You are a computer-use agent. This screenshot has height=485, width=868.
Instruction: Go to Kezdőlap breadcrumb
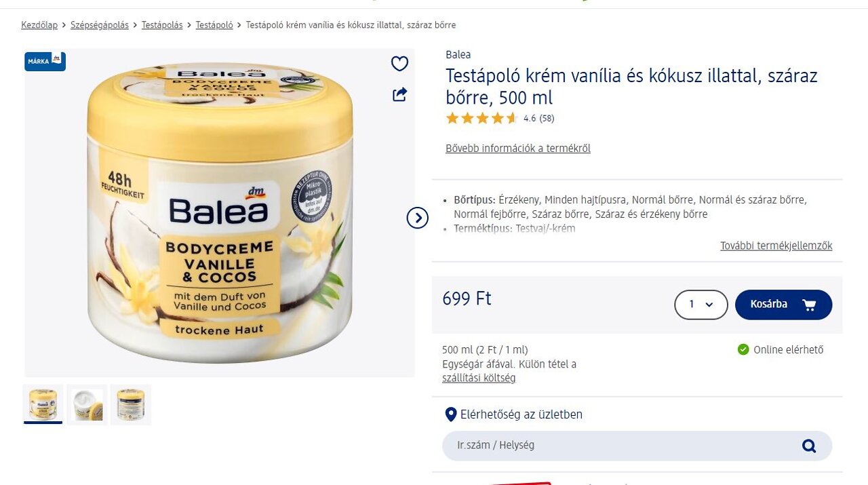pos(39,25)
